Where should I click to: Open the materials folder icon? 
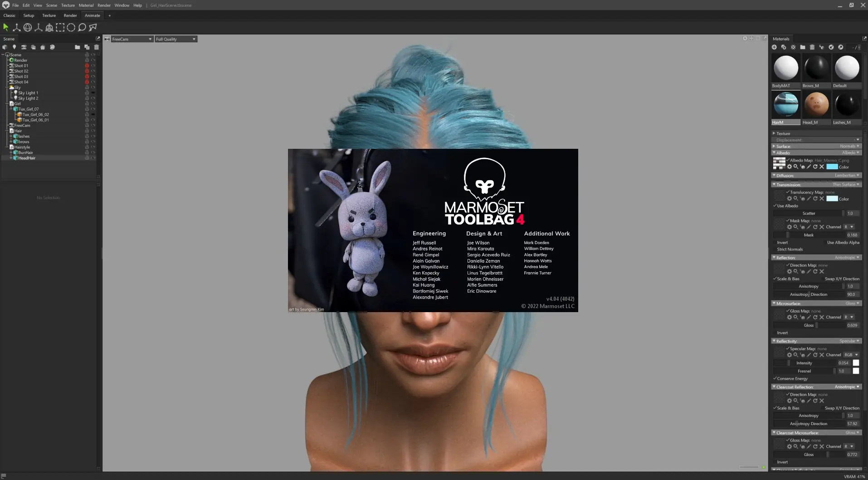803,47
